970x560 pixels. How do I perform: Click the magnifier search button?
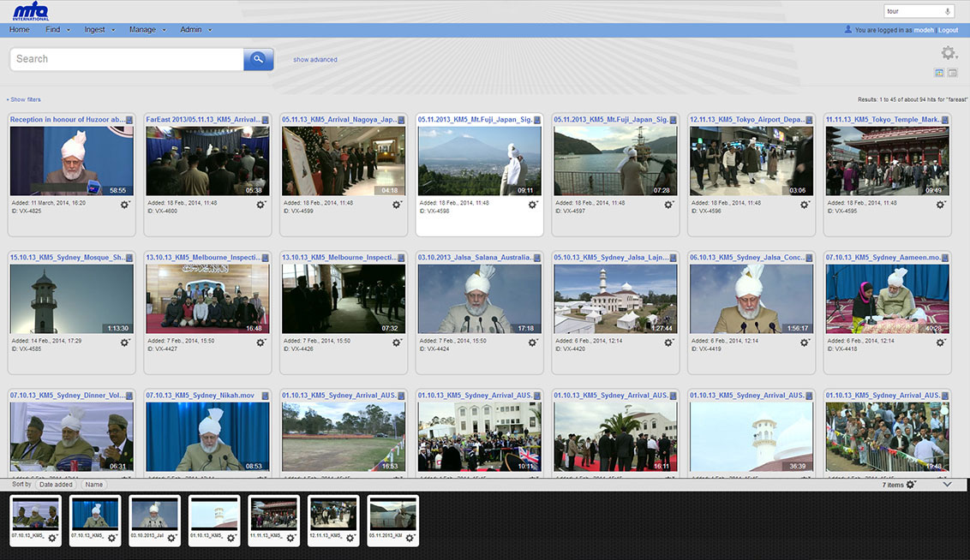(259, 59)
